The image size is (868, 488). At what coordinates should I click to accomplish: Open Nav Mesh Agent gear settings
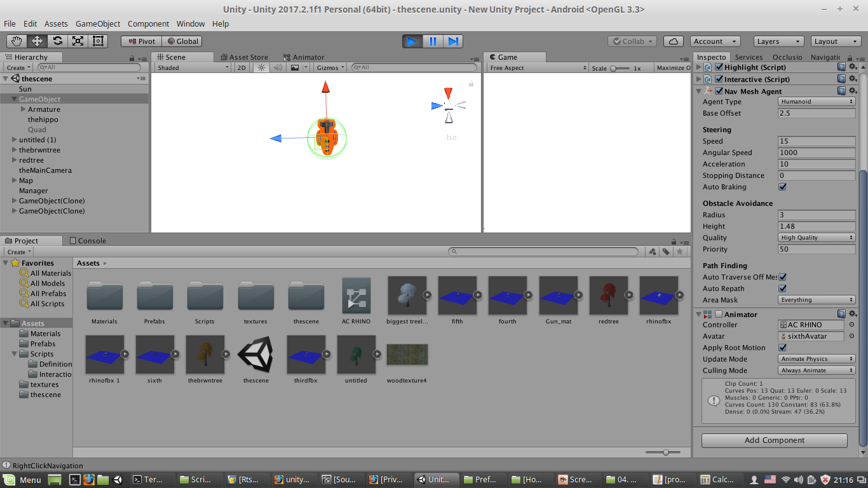[853, 91]
